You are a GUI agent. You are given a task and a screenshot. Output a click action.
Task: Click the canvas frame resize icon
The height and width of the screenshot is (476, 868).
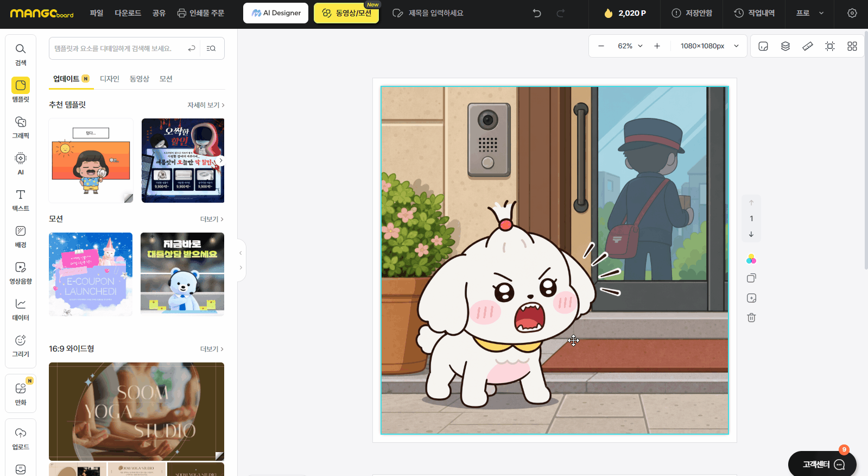[x=830, y=46]
